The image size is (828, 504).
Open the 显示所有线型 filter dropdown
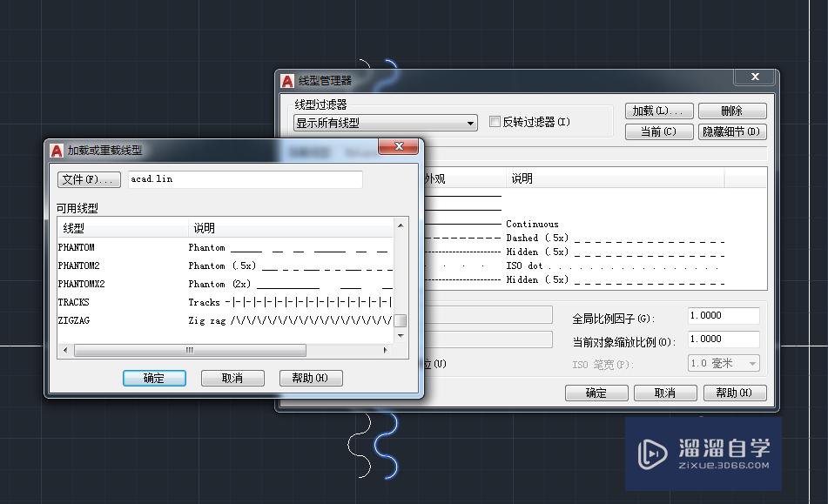[471, 123]
